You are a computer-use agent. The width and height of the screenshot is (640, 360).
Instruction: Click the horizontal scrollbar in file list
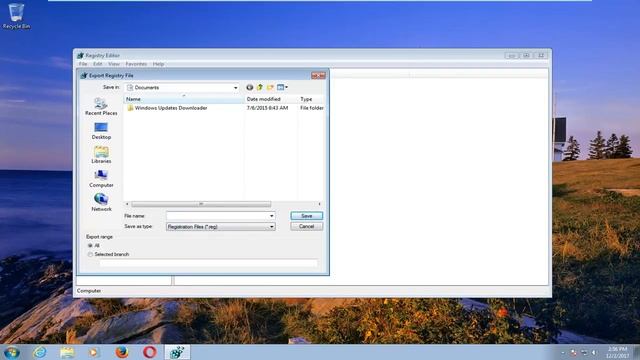coord(201,204)
